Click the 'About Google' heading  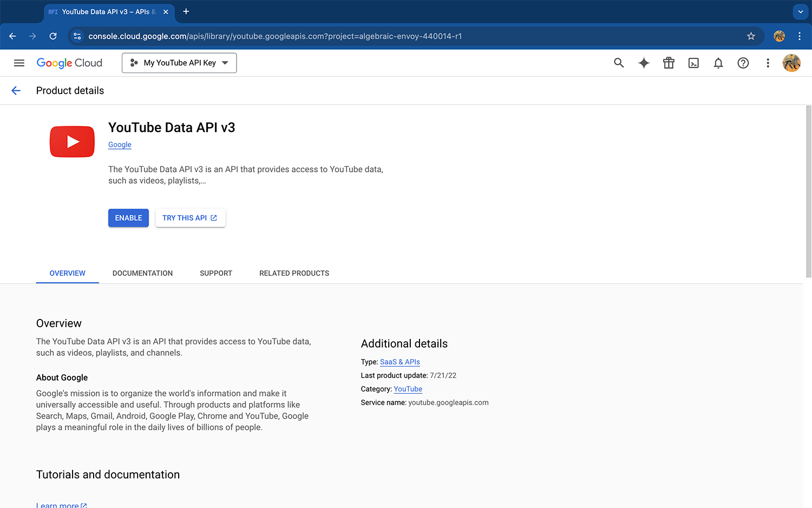(x=62, y=377)
